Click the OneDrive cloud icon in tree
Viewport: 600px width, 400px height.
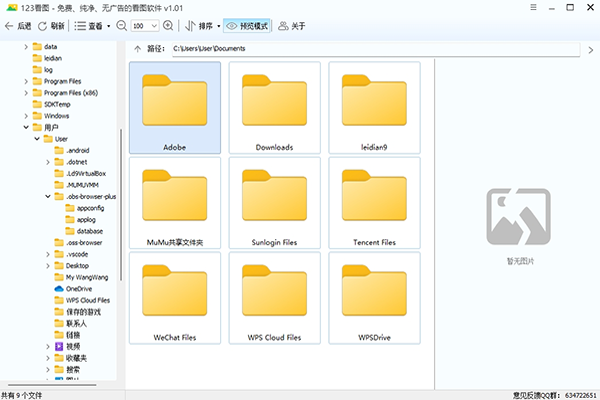(59, 289)
